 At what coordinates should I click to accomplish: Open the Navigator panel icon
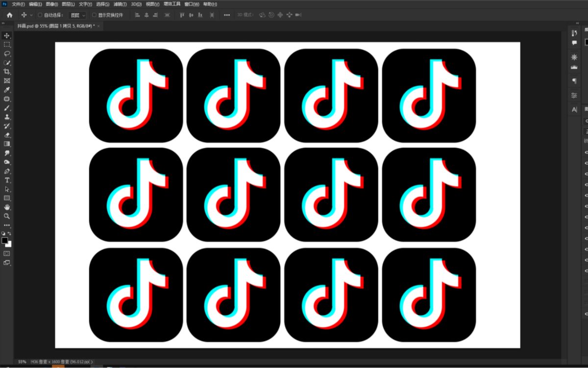(x=574, y=57)
